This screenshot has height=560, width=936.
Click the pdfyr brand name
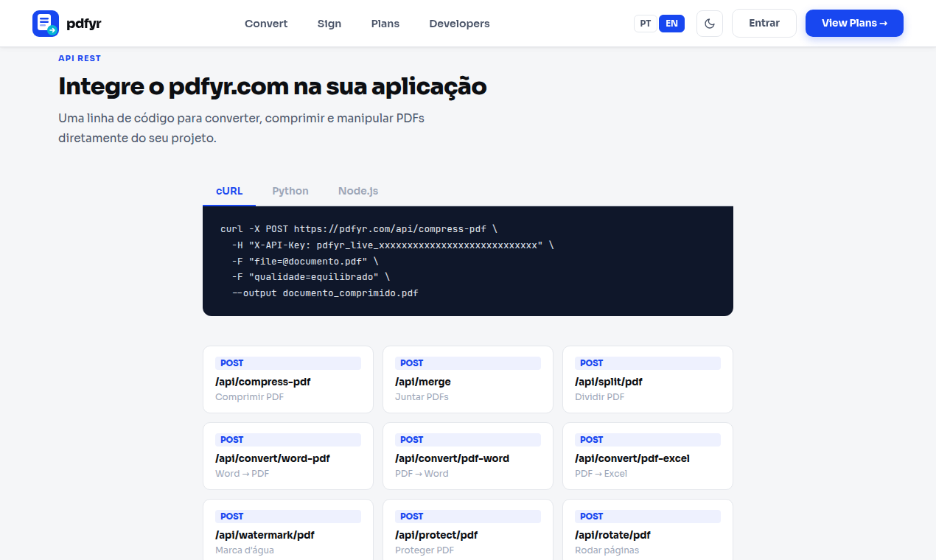click(84, 24)
